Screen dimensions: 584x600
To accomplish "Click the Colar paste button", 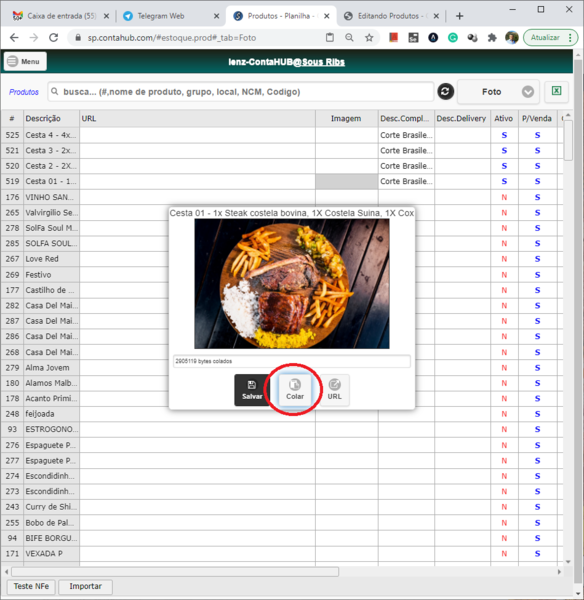I will pos(295,390).
